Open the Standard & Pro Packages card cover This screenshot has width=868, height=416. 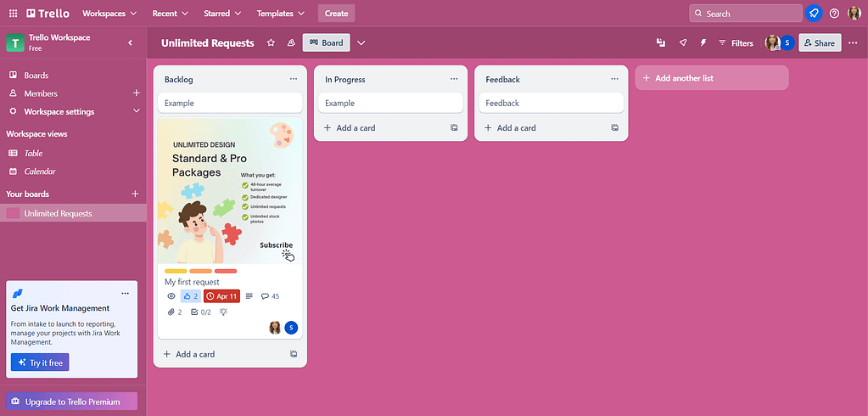click(x=230, y=190)
